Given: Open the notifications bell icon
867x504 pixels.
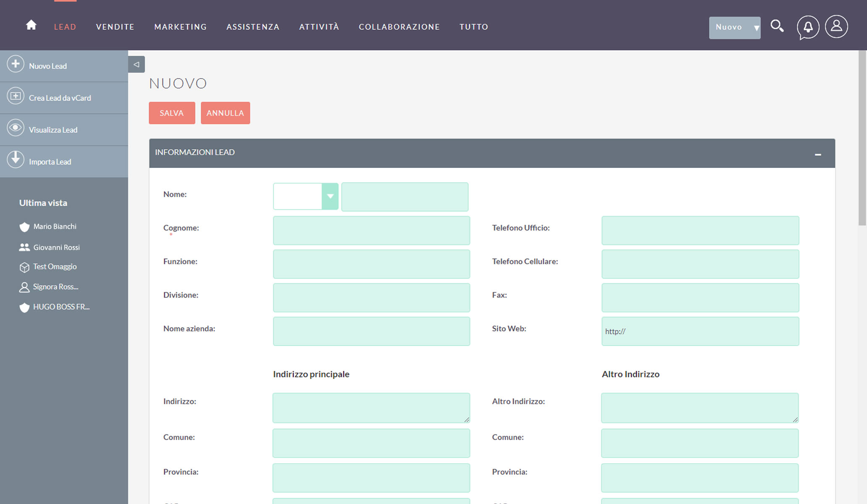Looking at the screenshot, I should pos(808,27).
